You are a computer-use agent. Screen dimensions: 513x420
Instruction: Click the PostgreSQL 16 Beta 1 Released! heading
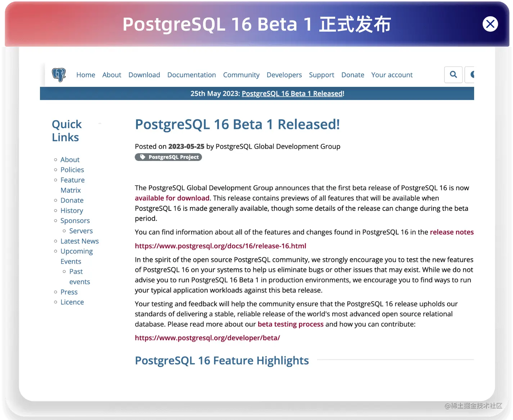click(x=237, y=125)
